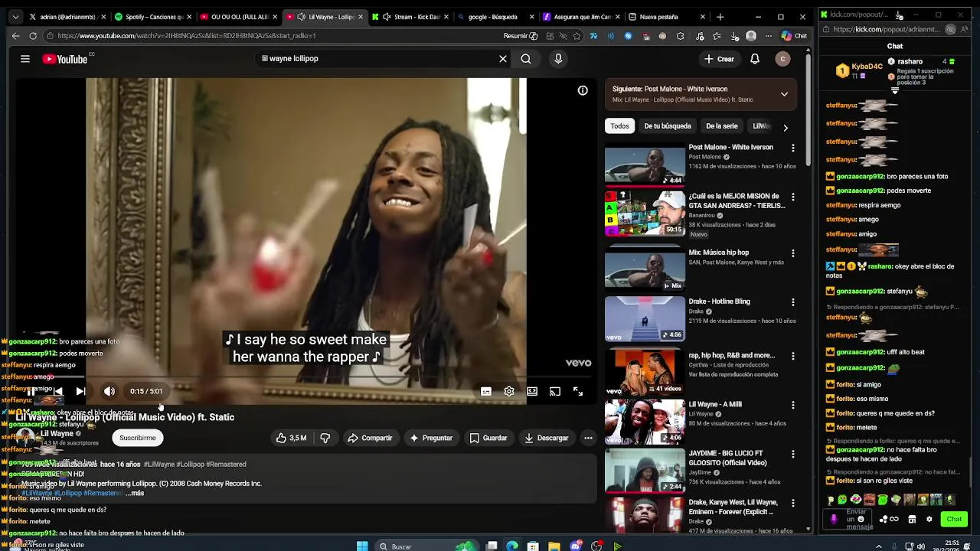Open YouTube notifications bell

pos(755,59)
